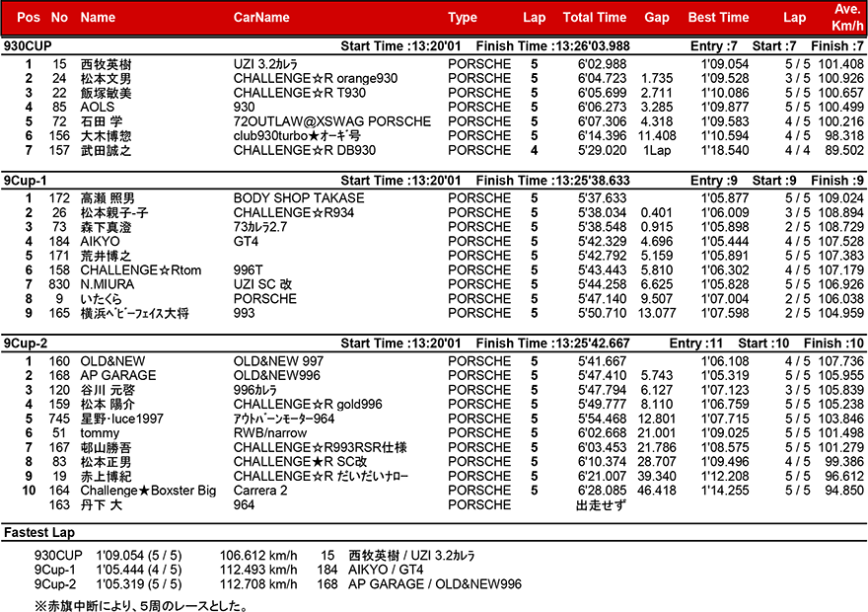The height and width of the screenshot is (612, 868).
Task: Select car name "club930turbo★オーキ゛号"
Action: (297, 136)
